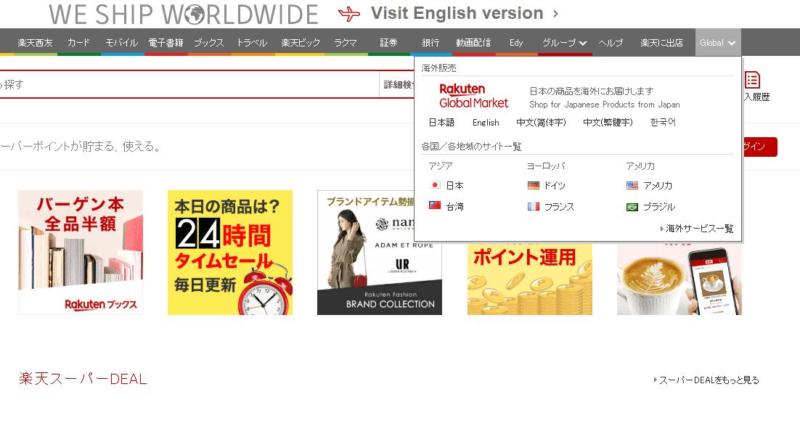Click the 楽天スーパーDEAL heading
800x421 pixels.
click(x=83, y=379)
